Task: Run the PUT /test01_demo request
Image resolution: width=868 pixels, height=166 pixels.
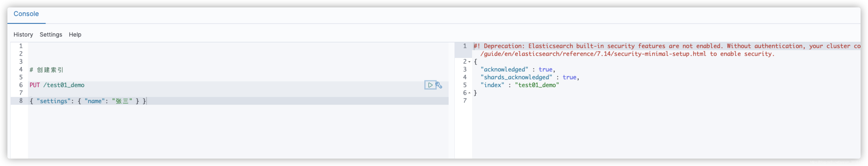Action: 430,85
